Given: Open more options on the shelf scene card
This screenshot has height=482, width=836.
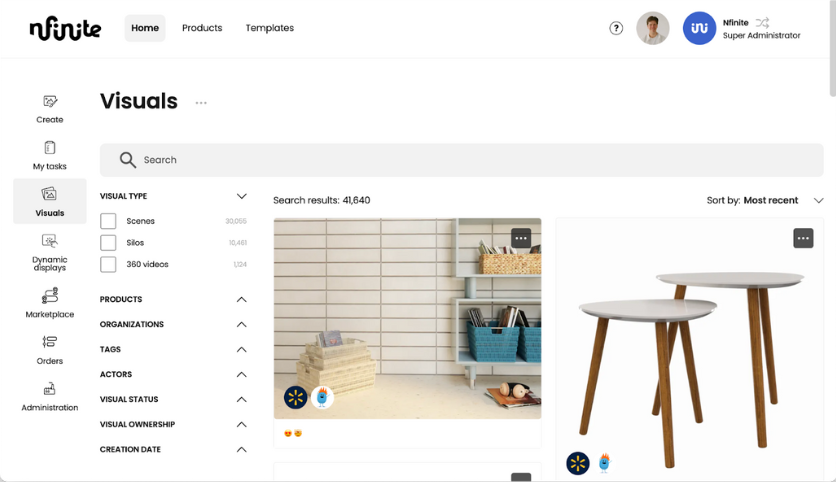Looking at the screenshot, I should [x=521, y=238].
